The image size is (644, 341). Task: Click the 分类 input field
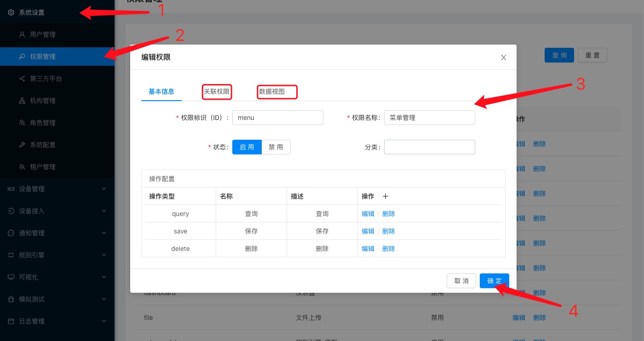[429, 147]
